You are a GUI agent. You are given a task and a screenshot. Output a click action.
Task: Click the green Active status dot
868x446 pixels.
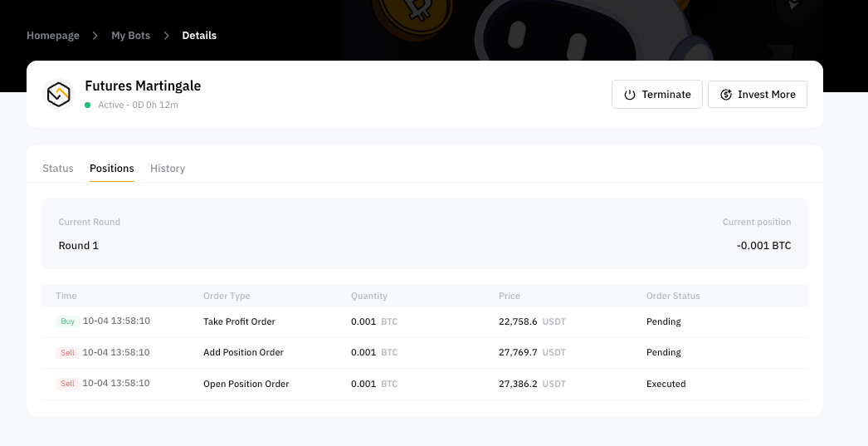(87, 105)
